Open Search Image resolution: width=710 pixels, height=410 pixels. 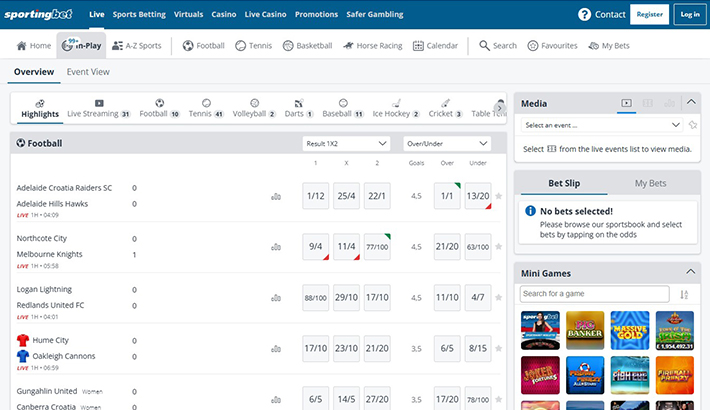[498, 46]
